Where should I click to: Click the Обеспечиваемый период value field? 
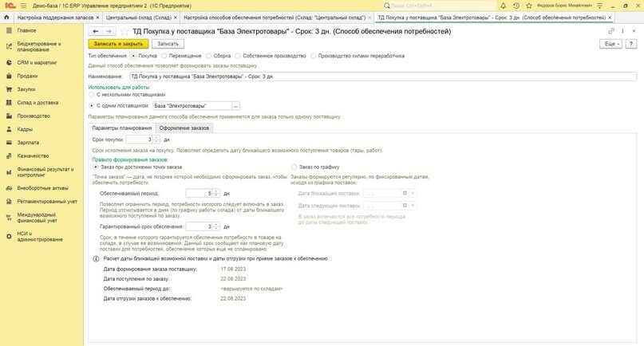(200, 193)
